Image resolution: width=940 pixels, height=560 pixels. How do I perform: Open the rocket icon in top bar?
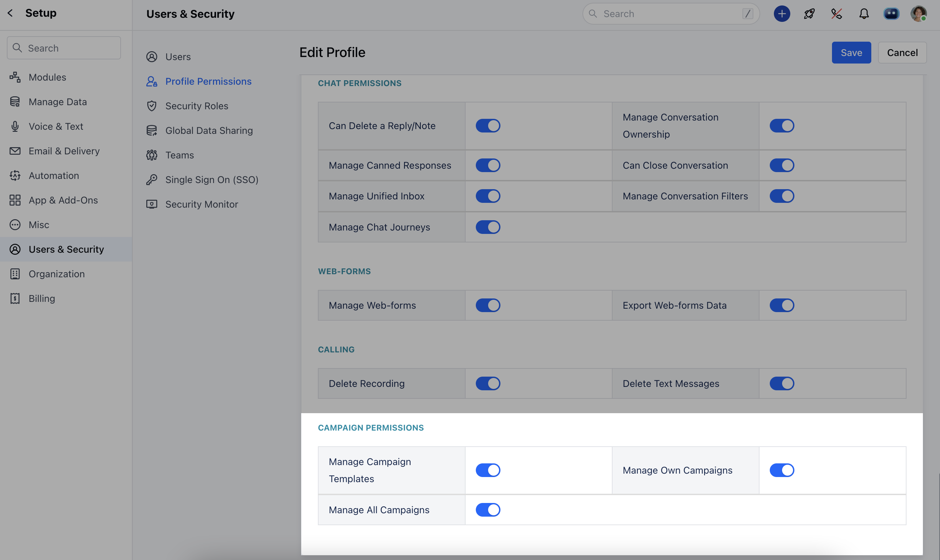[x=809, y=14]
